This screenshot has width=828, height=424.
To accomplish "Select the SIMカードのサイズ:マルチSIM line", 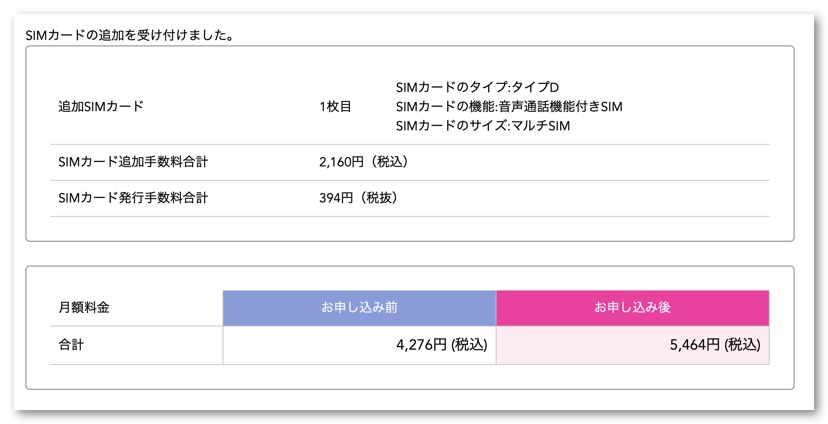I will click(x=483, y=126).
